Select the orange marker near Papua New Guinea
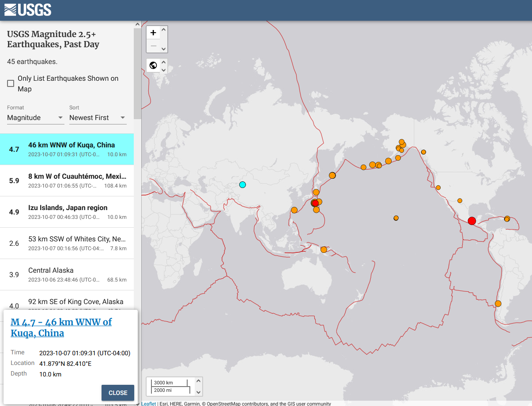532x406 pixels. click(x=324, y=250)
